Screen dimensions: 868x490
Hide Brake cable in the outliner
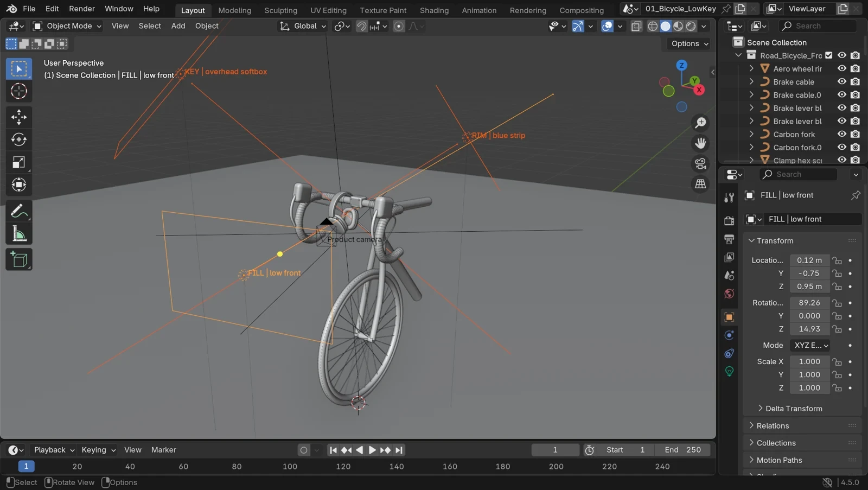coord(842,82)
